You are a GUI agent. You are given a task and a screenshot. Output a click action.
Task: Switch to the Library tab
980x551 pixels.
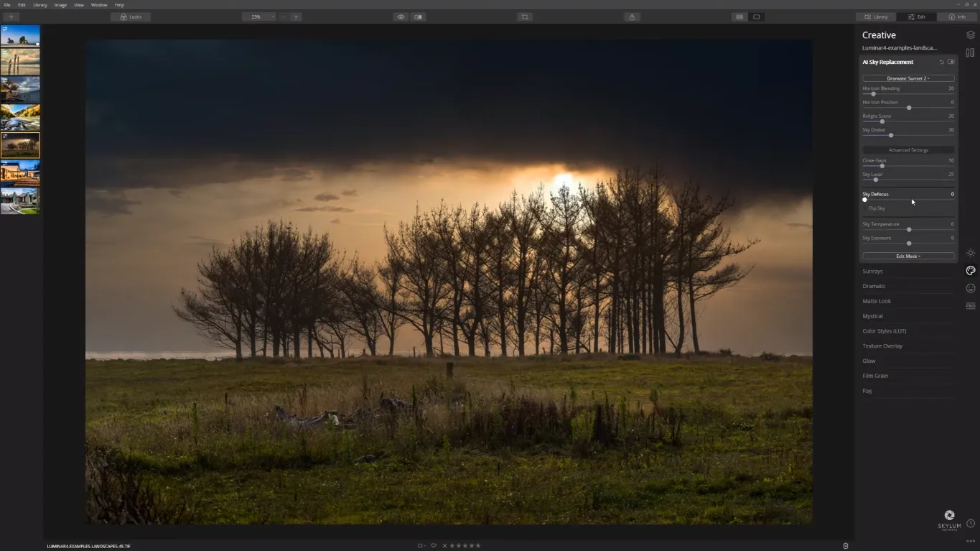pyautogui.click(x=876, y=17)
